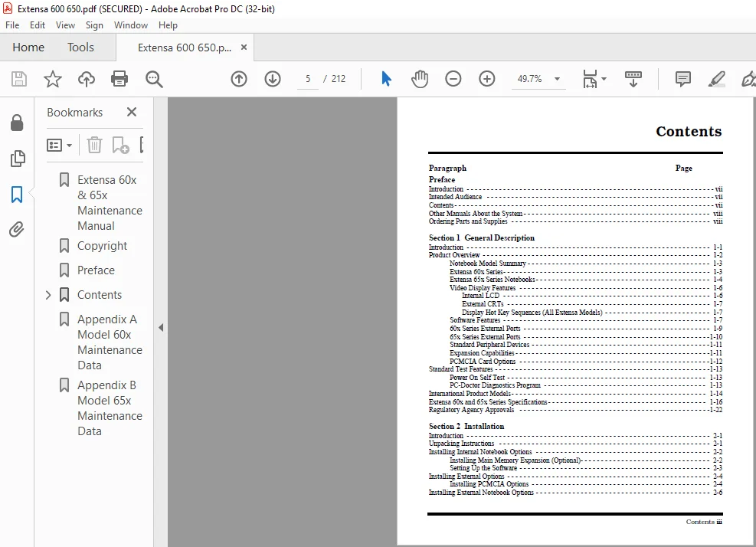Click 'Section 2 Installation' heading
756x547 pixels.
pyautogui.click(x=466, y=427)
